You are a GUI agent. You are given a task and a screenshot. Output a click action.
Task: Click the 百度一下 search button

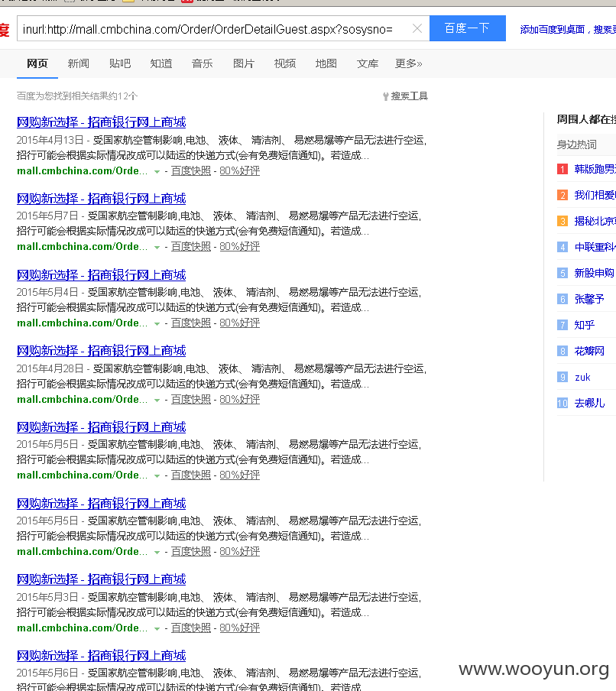pyautogui.click(x=468, y=28)
